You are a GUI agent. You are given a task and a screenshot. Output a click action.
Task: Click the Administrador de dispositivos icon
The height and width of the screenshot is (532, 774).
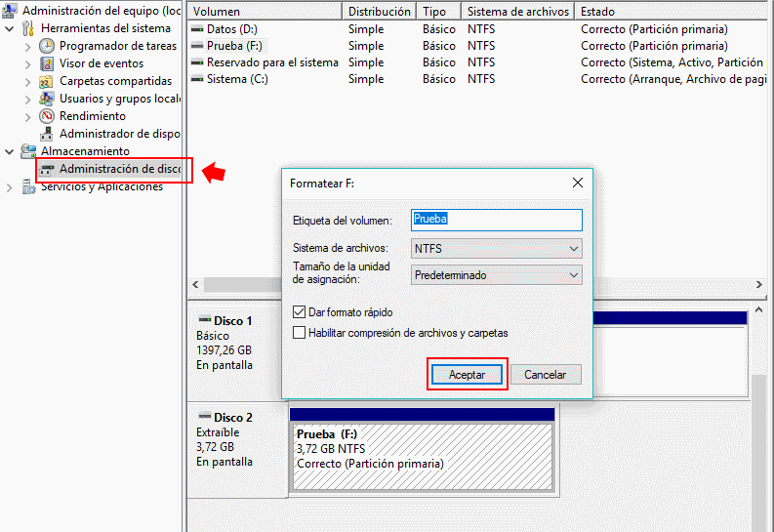point(47,134)
